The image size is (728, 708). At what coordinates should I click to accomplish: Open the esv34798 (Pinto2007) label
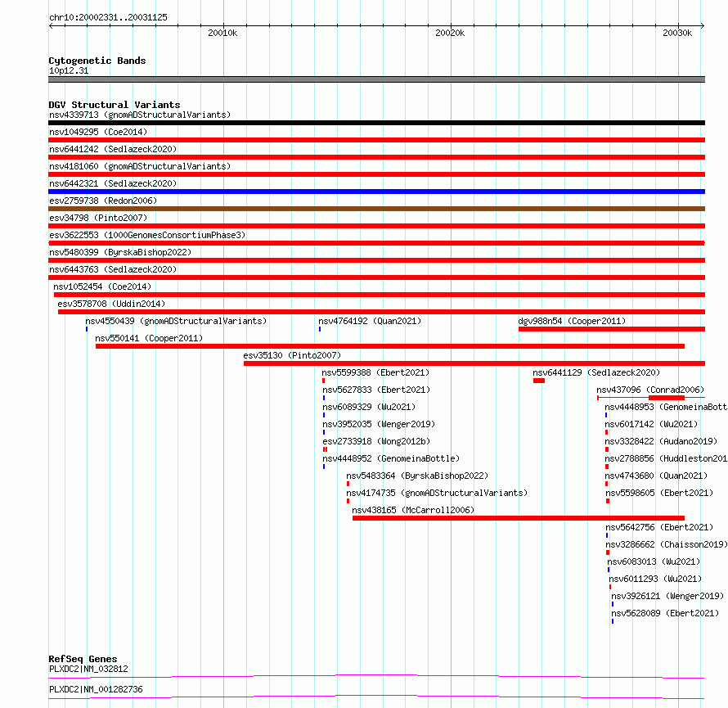point(98,218)
